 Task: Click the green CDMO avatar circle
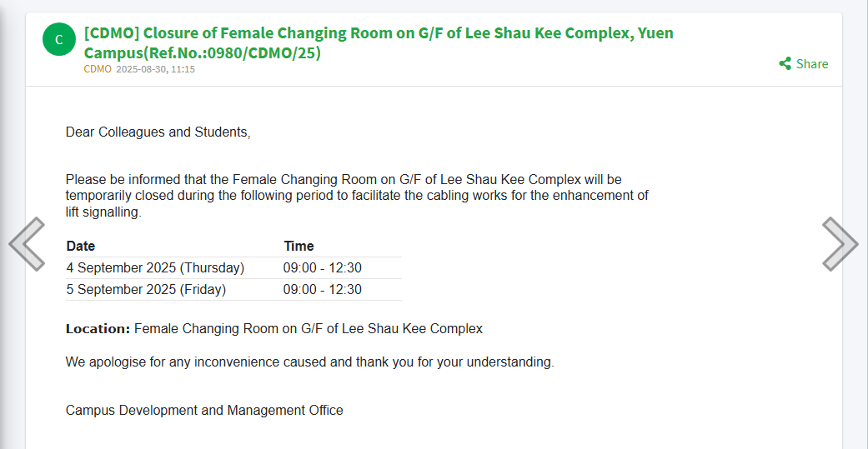(x=59, y=39)
